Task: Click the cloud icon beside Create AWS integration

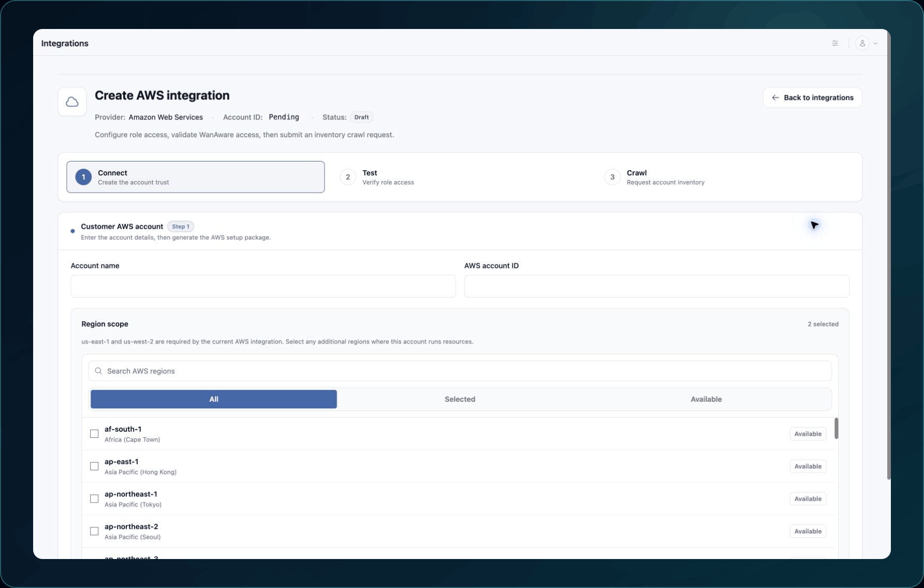Action: coord(72,102)
